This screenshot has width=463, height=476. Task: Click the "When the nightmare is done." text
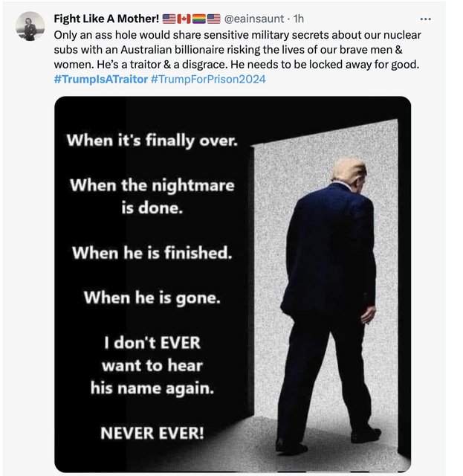(152, 196)
